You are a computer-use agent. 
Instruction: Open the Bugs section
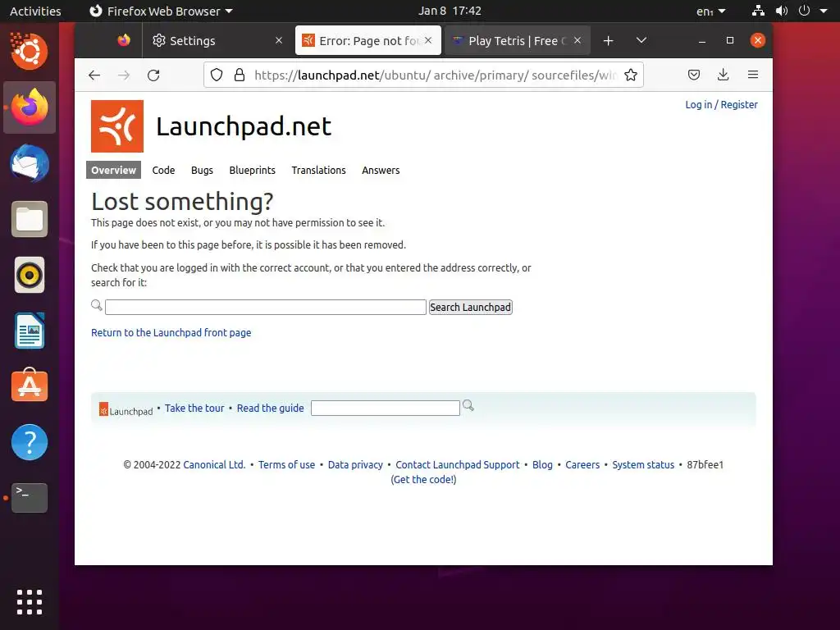click(202, 171)
